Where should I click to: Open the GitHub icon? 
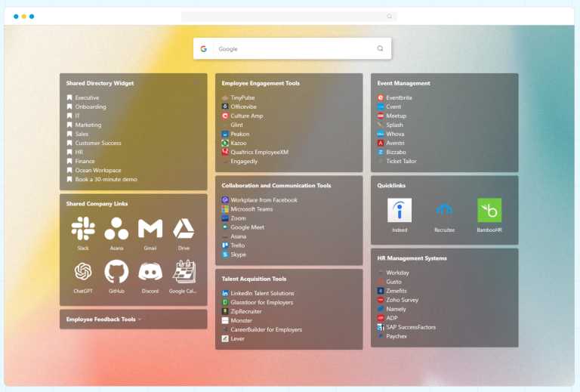116,271
